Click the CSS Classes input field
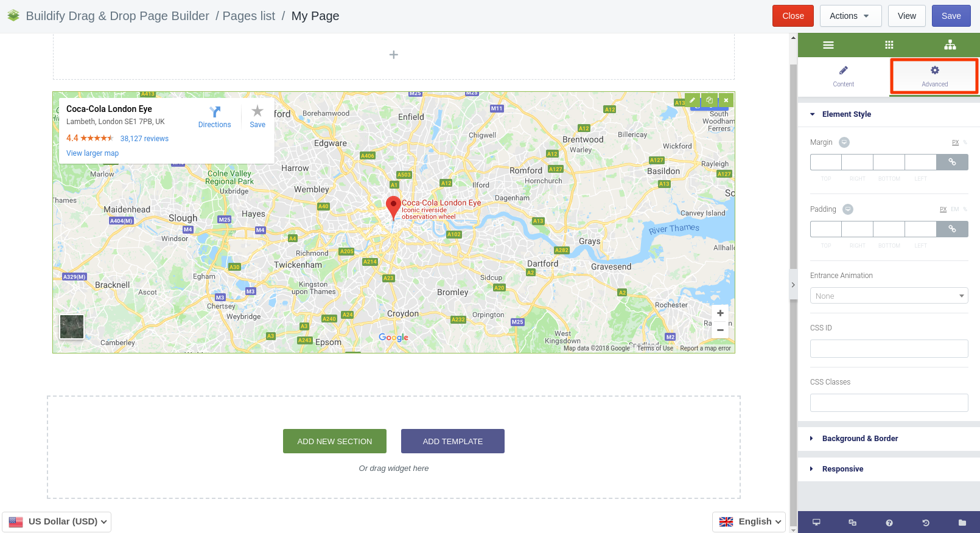Viewport: 980px width, 533px height. 889,403
